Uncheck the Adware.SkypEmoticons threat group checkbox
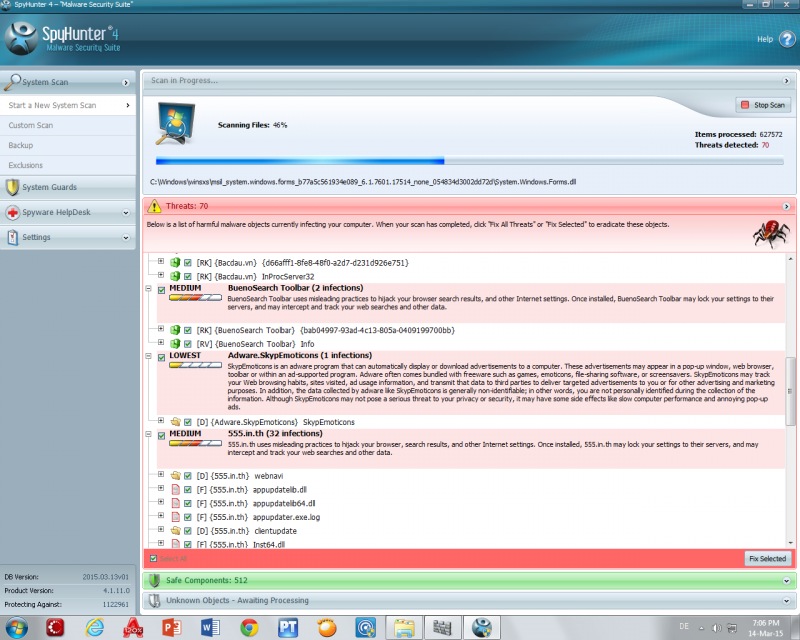Viewport: 800px width, 640px height. click(161, 357)
